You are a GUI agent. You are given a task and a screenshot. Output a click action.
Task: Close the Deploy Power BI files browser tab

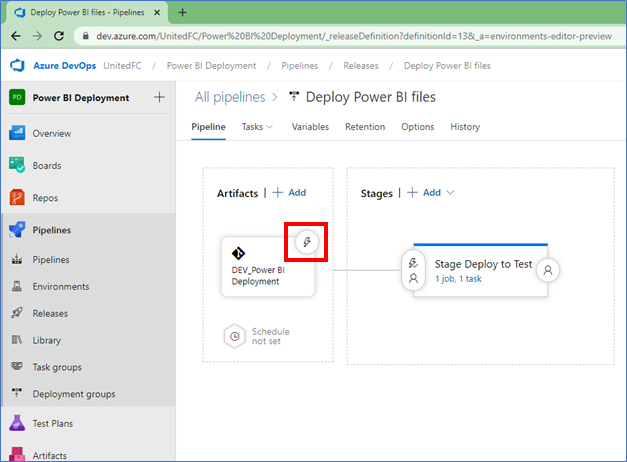coord(157,12)
